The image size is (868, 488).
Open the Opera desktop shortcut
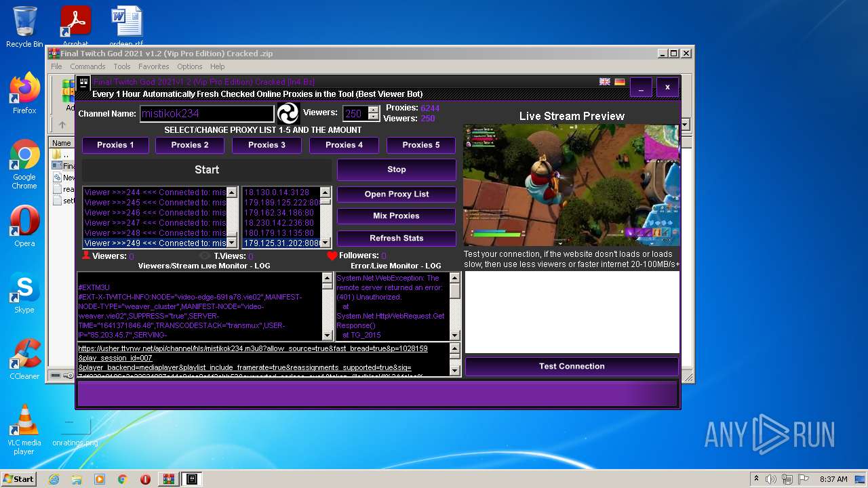tap(24, 227)
